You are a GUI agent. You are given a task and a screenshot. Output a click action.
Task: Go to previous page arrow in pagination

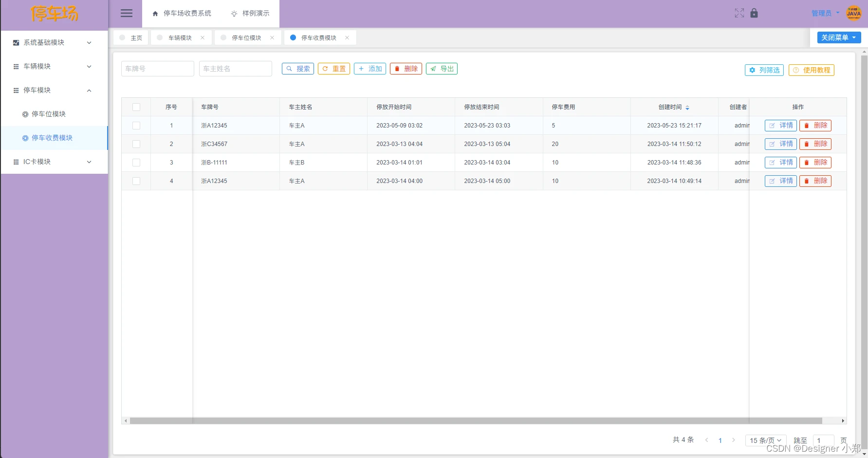706,440
